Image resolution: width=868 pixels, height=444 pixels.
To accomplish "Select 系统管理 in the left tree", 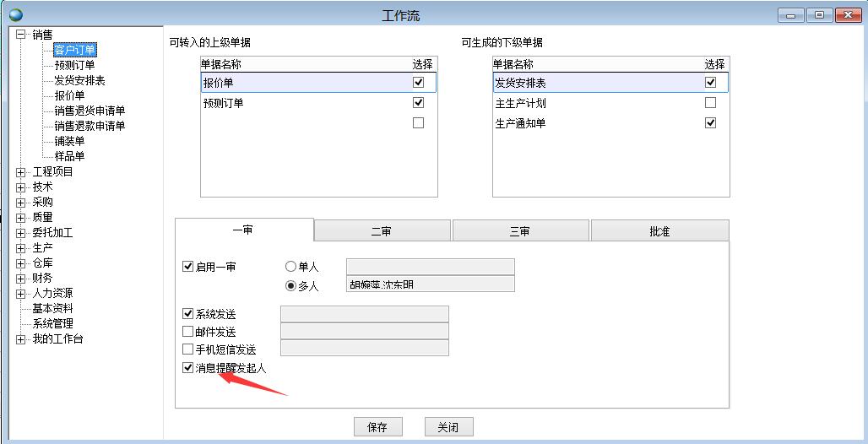I will coord(52,323).
